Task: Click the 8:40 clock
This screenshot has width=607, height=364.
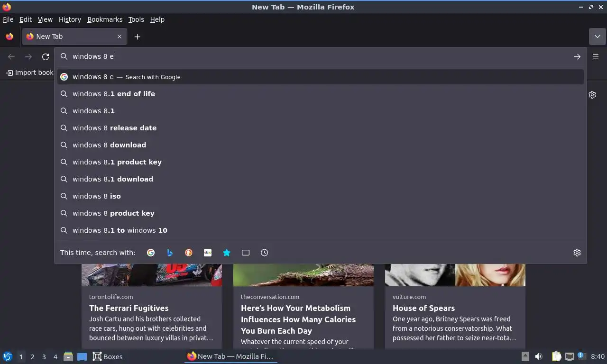Action: click(598, 356)
